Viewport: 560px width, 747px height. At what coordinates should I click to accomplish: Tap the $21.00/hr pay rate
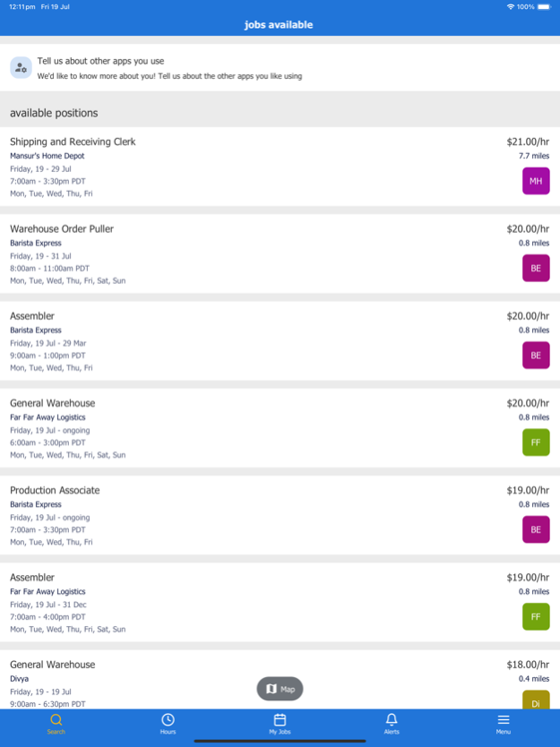coord(527,142)
